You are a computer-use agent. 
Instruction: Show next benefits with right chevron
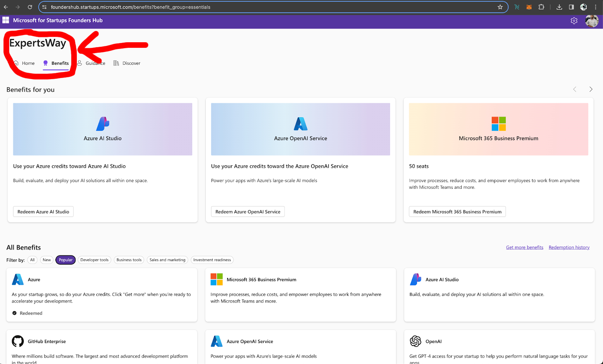(x=591, y=89)
